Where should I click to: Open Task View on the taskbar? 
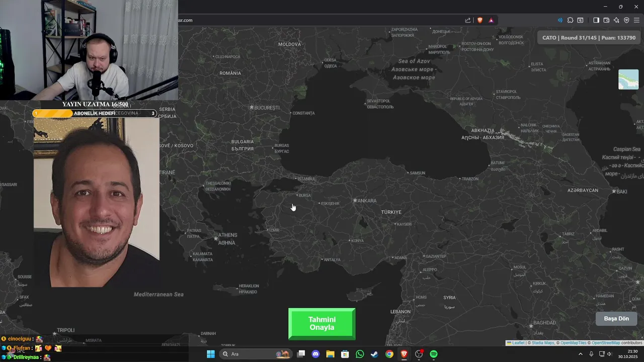(301, 354)
